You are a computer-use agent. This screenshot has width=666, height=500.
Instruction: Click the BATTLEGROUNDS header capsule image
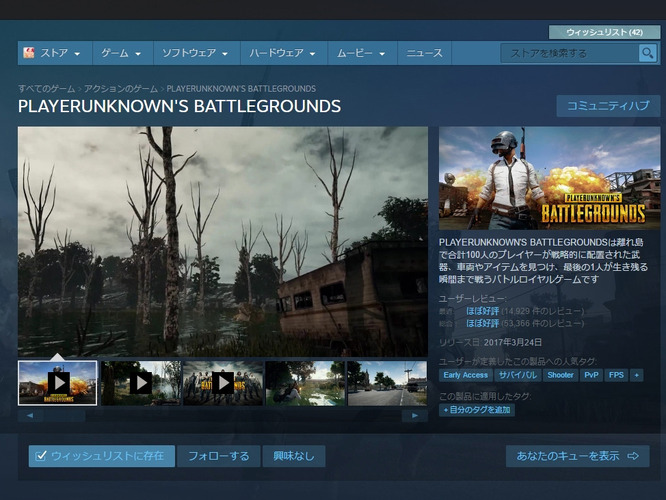click(x=549, y=178)
